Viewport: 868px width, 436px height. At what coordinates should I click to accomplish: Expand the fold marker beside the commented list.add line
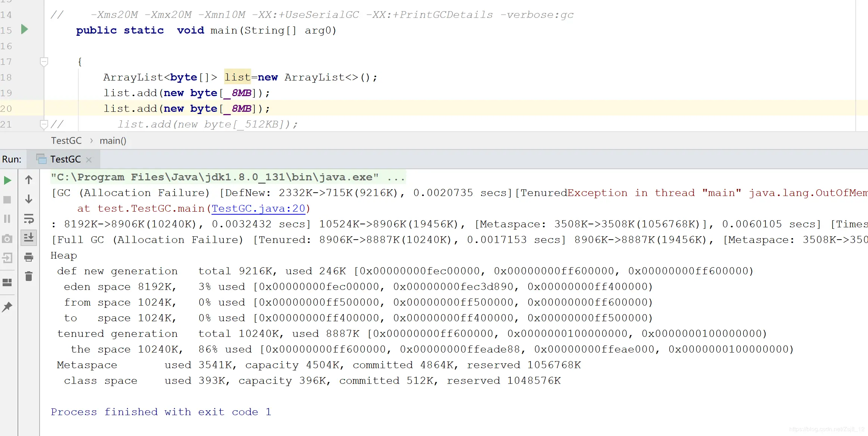pos(44,124)
